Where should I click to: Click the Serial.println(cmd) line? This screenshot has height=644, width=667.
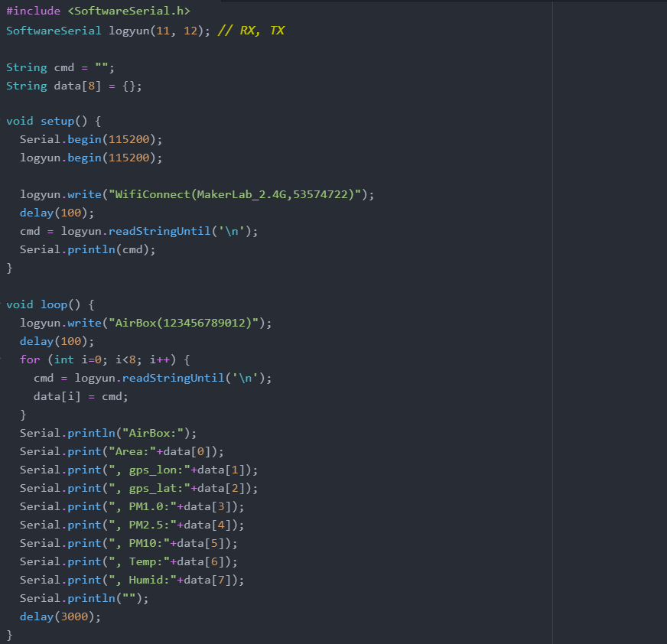click(88, 249)
